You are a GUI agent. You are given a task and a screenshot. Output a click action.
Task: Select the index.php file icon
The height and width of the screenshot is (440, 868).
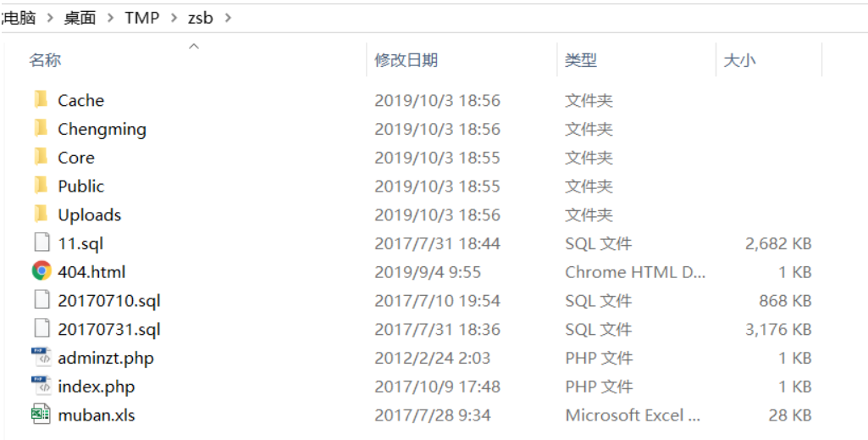tap(41, 387)
